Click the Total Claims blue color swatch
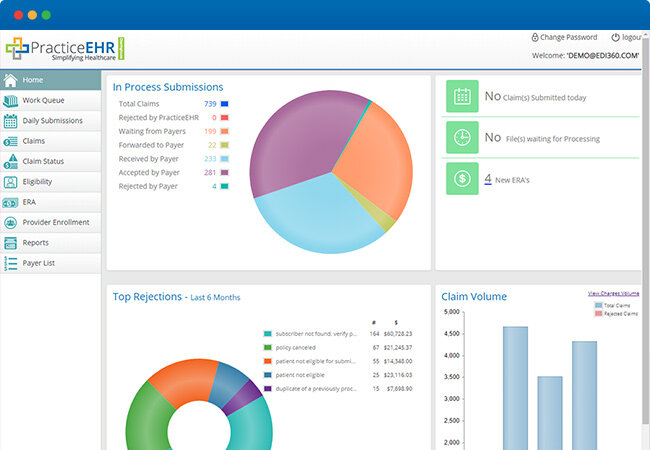The height and width of the screenshot is (450, 650). click(225, 104)
